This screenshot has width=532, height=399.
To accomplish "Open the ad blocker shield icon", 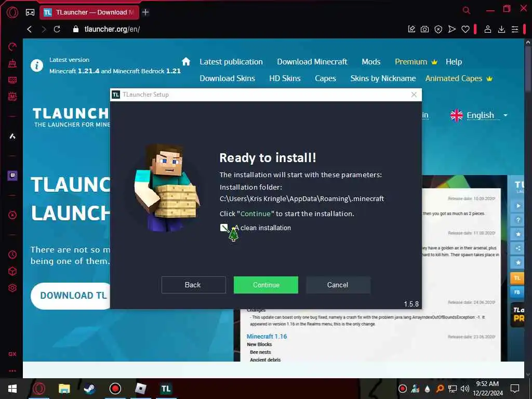I will [438, 30].
